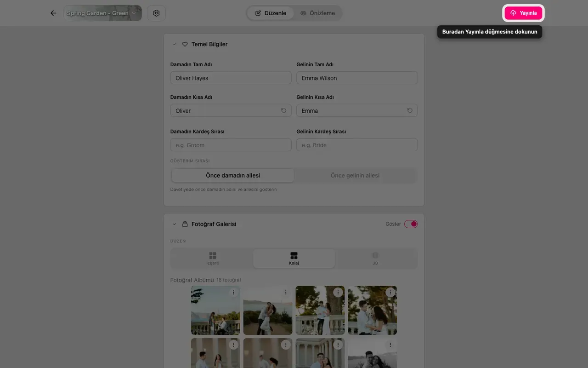Collapse the Fotoğraf Galerisi section

pyautogui.click(x=174, y=224)
